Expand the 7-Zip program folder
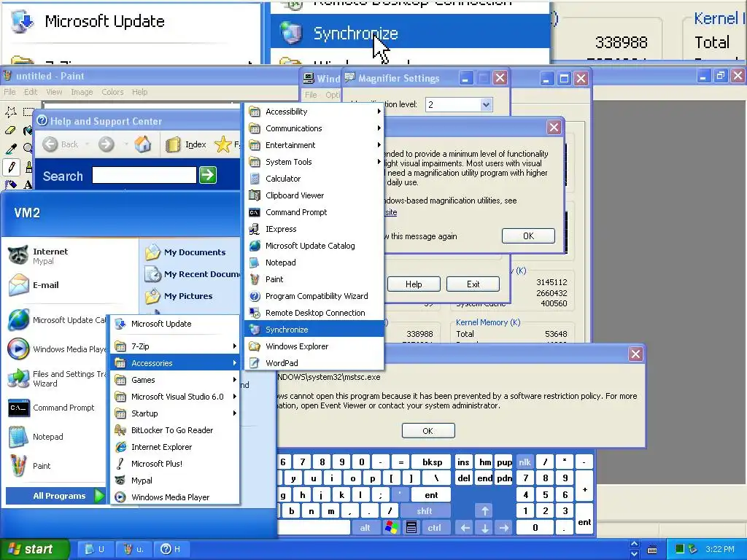Viewport: 747px width, 560px height. tap(175, 346)
